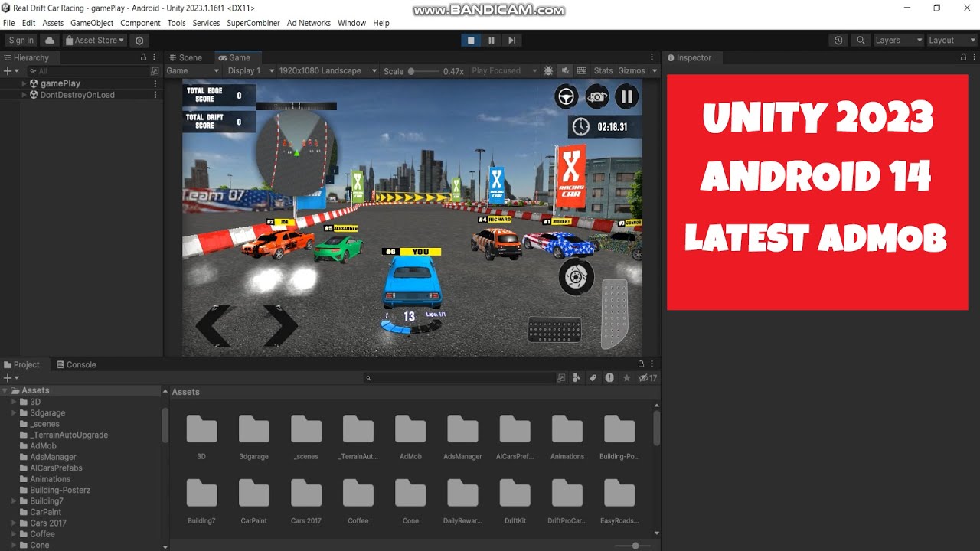Click the in-game steering wheel control icon

tap(567, 96)
